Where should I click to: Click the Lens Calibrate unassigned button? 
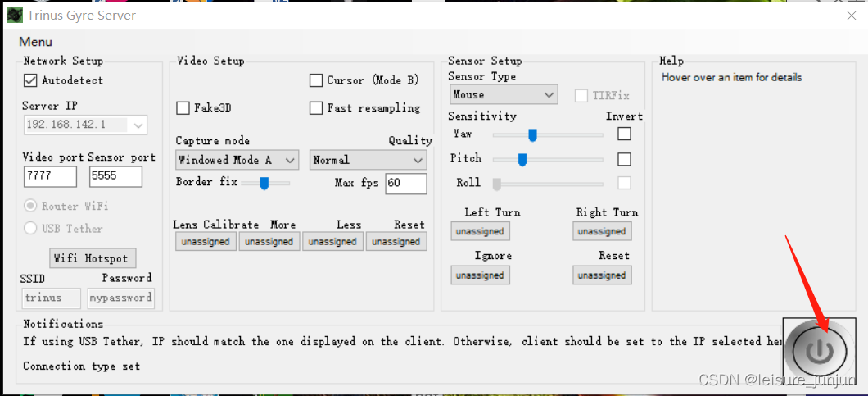point(206,242)
